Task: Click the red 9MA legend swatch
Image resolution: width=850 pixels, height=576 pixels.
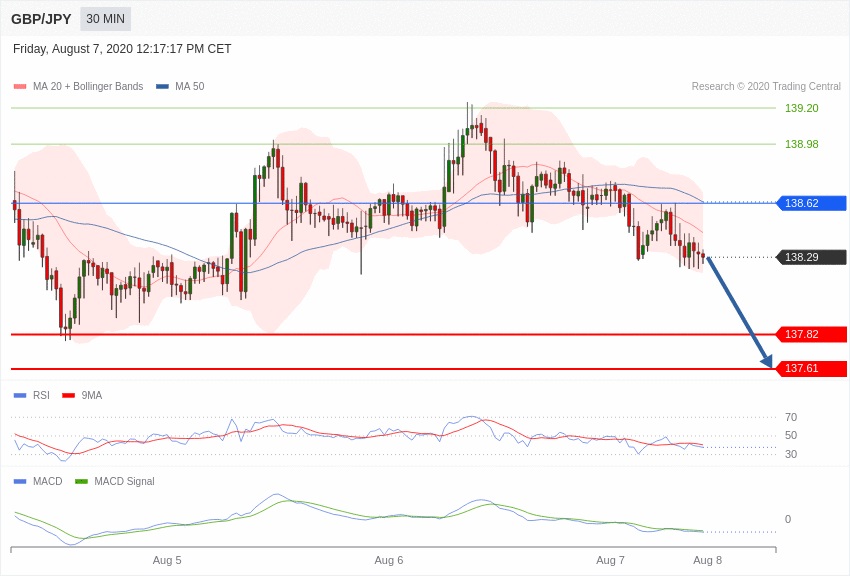Action: pos(68,396)
